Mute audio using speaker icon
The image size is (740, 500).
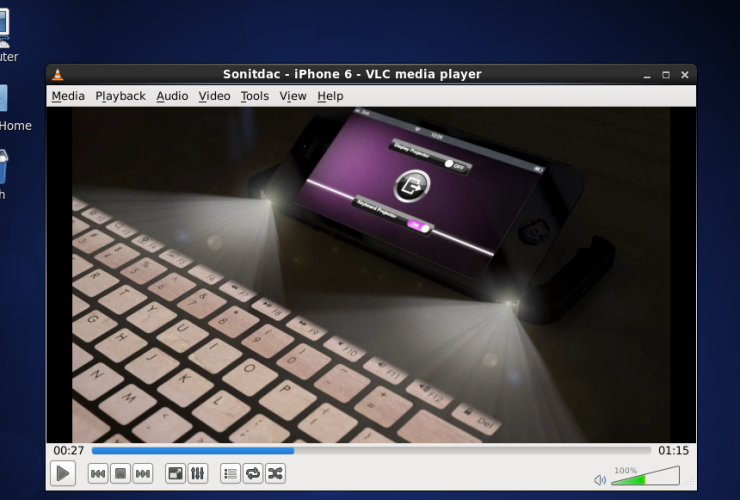(600, 480)
